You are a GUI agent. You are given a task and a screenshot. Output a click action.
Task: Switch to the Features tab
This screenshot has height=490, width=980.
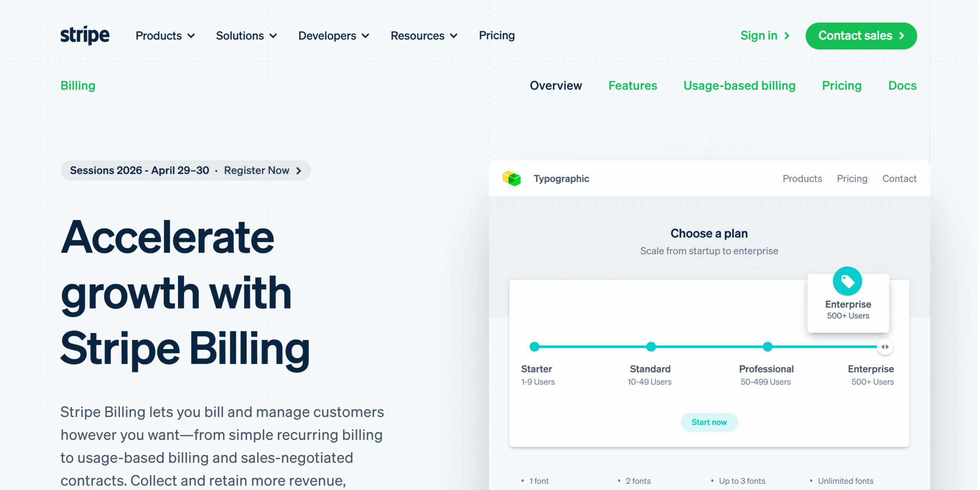(633, 85)
